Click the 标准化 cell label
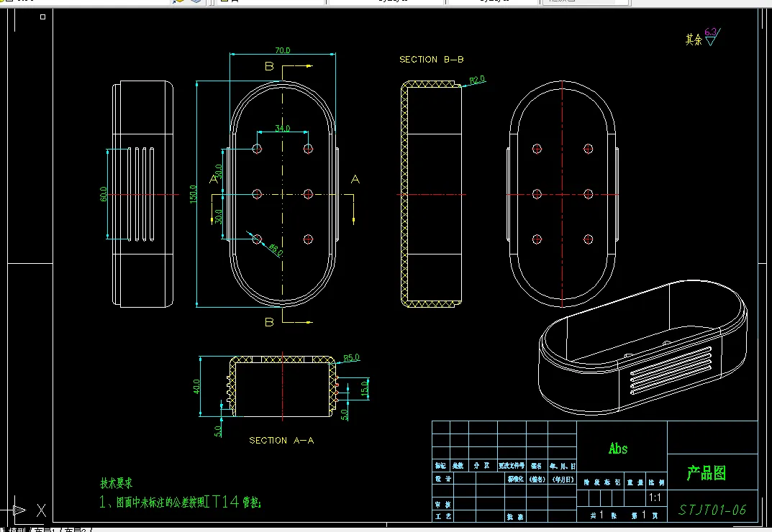 [x=515, y=479]
